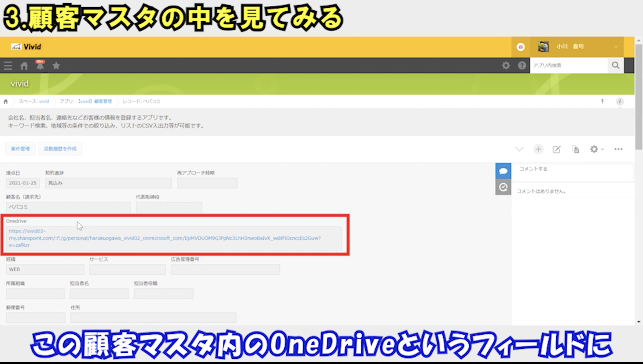
Task: Go to next record chevron down
Action: (x=519, y=149)
